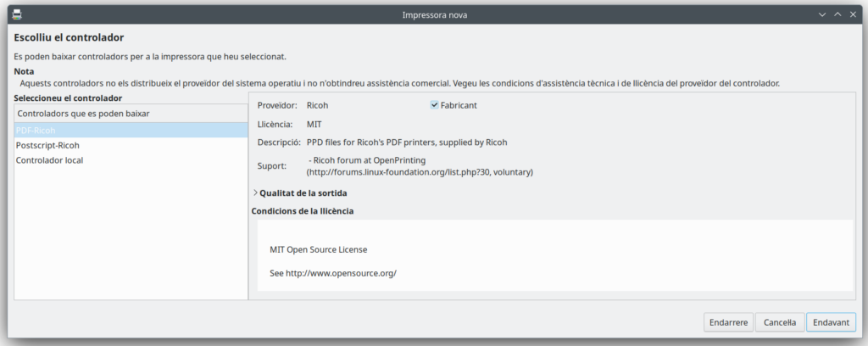Toggle the Fabricant checkbox
This screenshot has height=346, width=868.
(435, 105)
